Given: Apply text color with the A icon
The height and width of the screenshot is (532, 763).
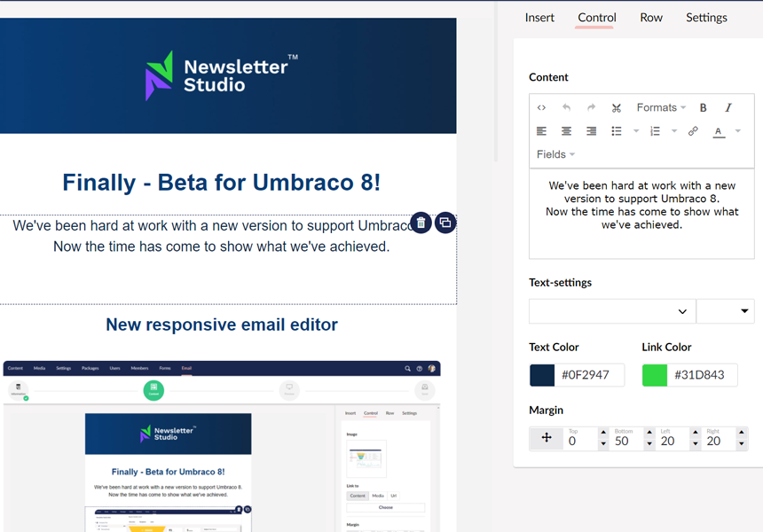Looking at the screenshot, I should point(719,131).
